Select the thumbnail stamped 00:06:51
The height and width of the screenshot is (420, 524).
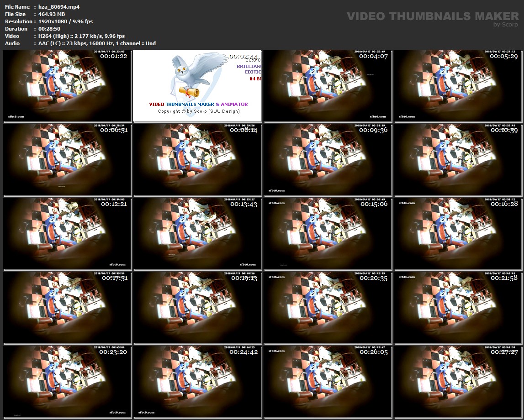click(67, 160)
